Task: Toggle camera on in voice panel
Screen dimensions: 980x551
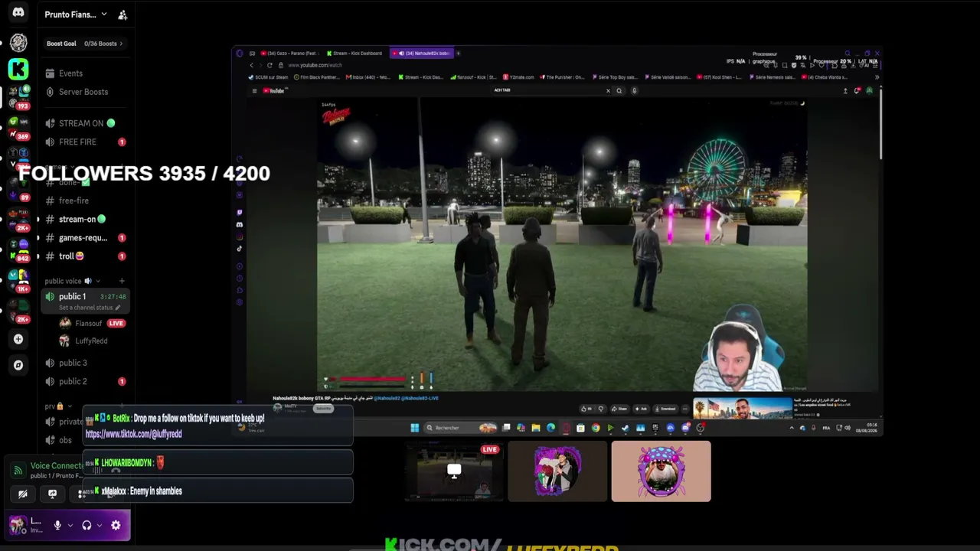Action: 23,494
